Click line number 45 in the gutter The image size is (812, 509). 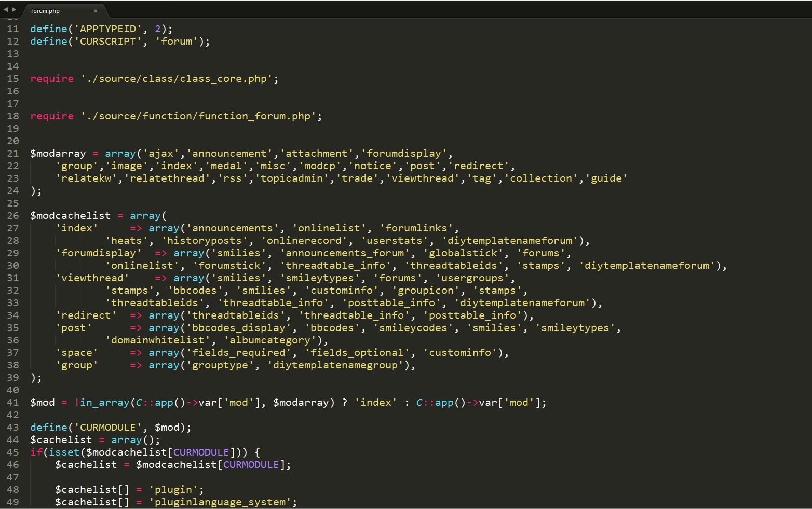click(13, 452)
